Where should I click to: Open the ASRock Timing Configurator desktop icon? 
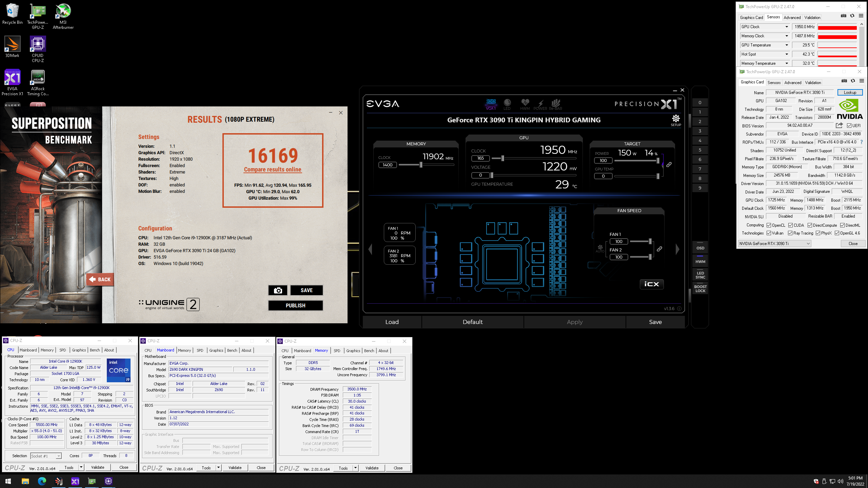click(x=38, y=83)
